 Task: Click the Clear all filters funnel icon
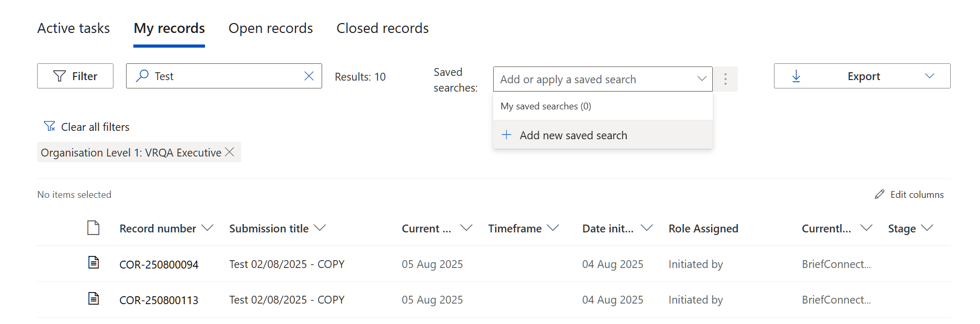pyautogui.click(x=50, y=127)
